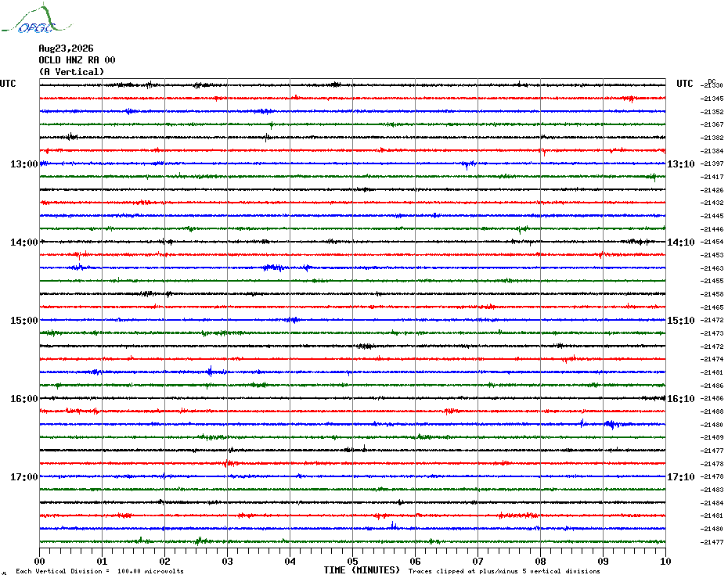Click the 13:00 time label
This screenshot has width=728, height=582.
coord(24,163)
